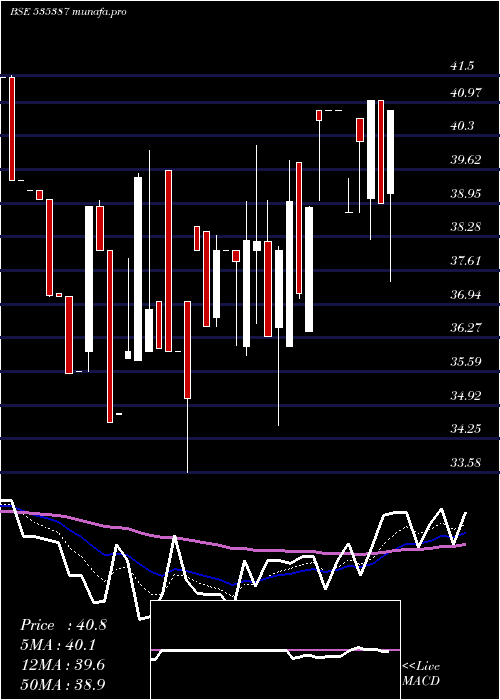The image size is (500, 700).
Task: Click the 38.95 price axis label
Action: [x=466, y=193]
